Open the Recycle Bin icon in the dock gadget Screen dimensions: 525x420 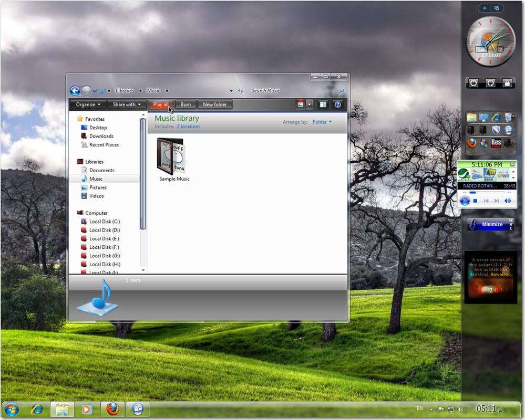point(508,118)
